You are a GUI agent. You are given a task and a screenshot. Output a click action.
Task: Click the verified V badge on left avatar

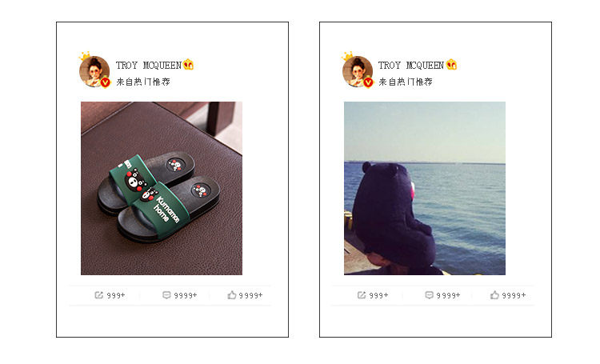(x=106, y=82)
